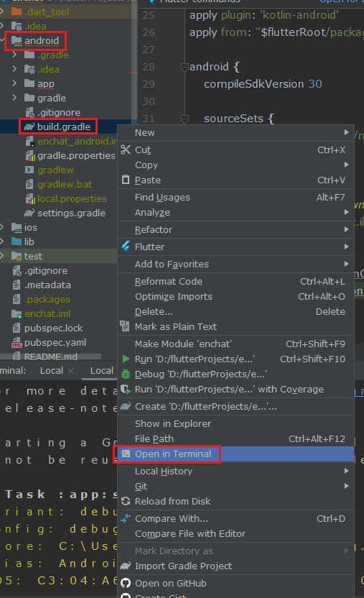Click the build.gradle elephant file icon
This screenshot has width=364, height=598.
pos(29,126)
